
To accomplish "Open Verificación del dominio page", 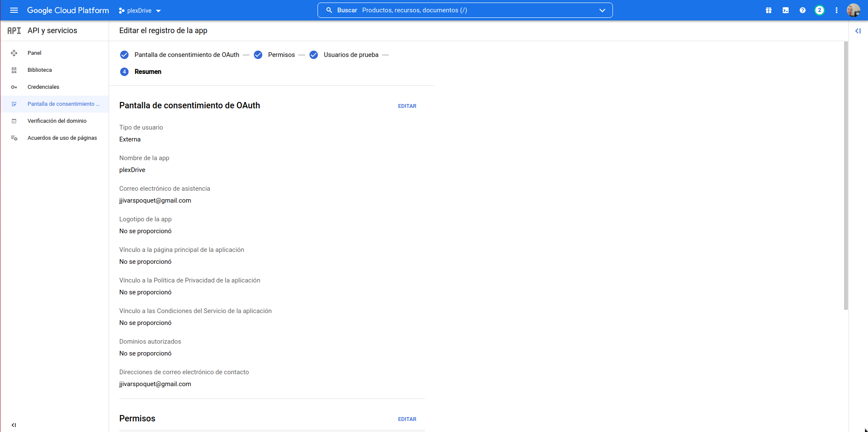I will [x=57, y=121].
